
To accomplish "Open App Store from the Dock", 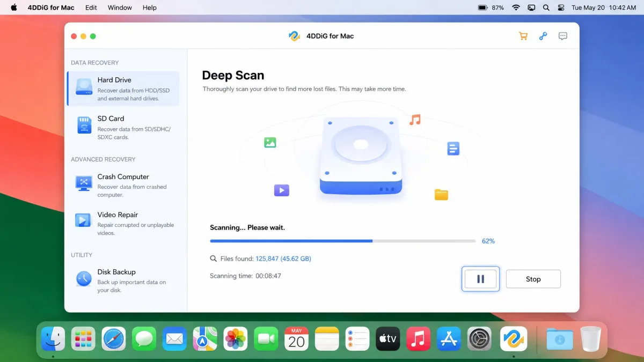I will (x=449, y=339).
